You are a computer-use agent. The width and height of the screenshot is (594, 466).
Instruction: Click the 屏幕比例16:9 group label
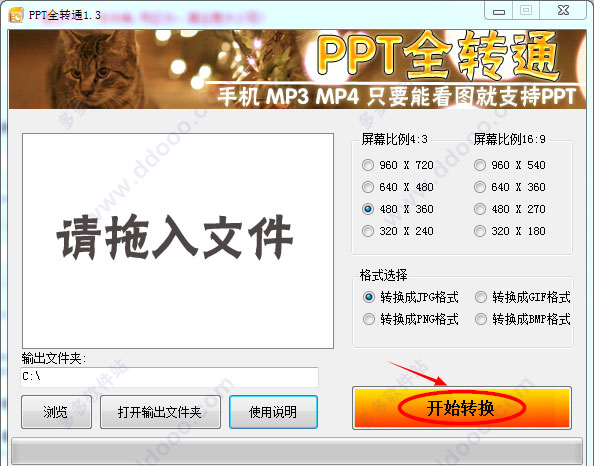(510, 139)
